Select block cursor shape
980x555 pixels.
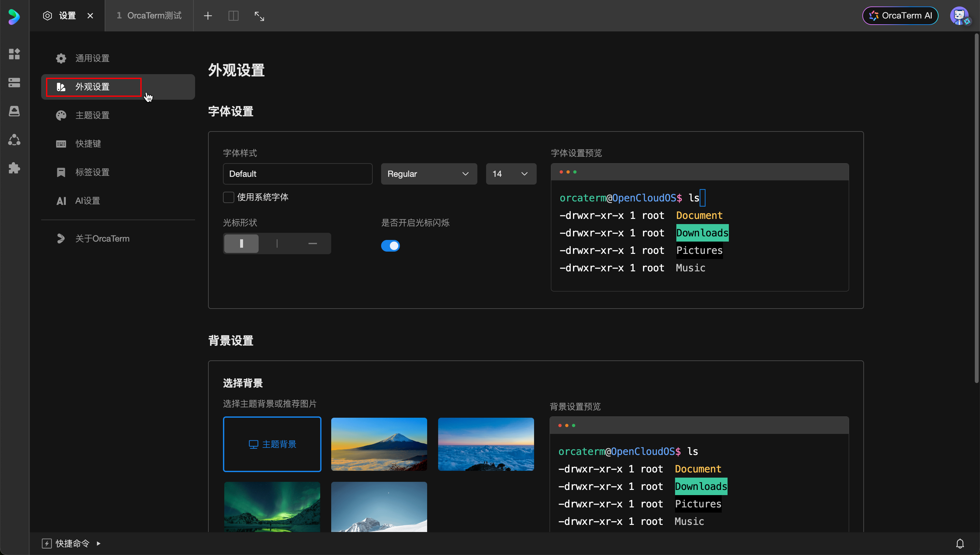point(241,243)
